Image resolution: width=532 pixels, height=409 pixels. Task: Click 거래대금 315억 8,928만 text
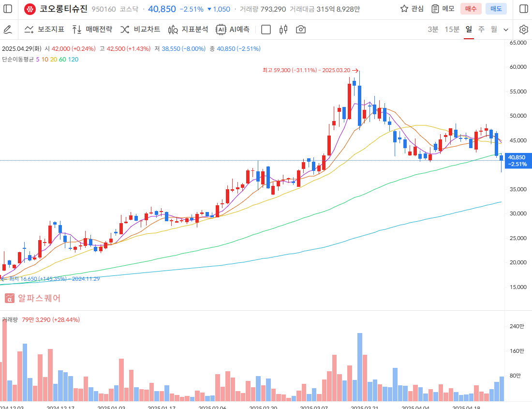[x=325, y=9]
